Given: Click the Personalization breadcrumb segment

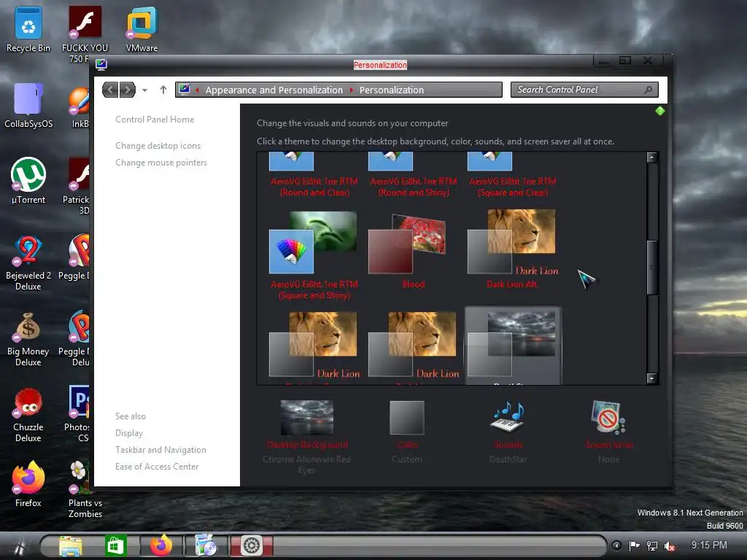Looking at the screenshot, I should pos(391,90).
